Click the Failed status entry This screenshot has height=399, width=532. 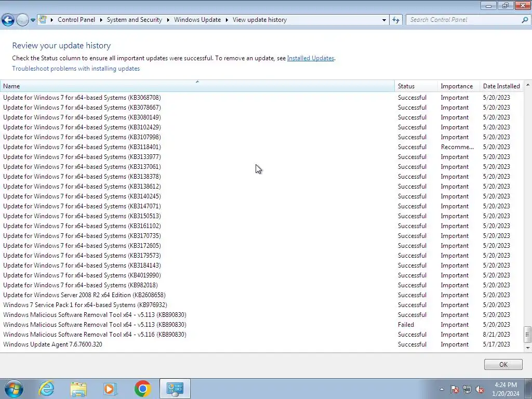406,324
